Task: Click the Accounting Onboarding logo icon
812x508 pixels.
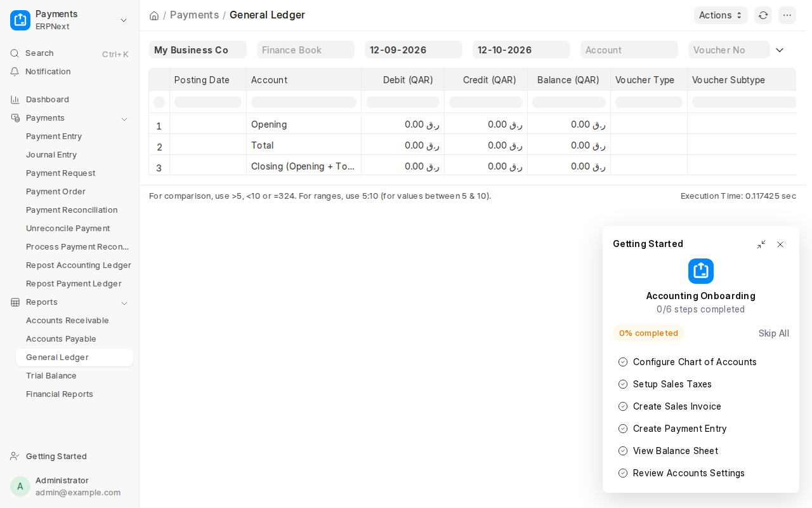Action: click(x=701, y=271)
